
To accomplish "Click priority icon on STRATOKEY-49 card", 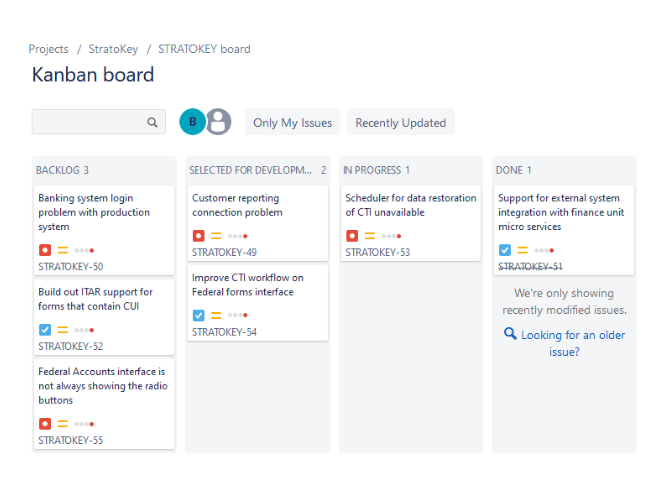I will tap(216, 236).
